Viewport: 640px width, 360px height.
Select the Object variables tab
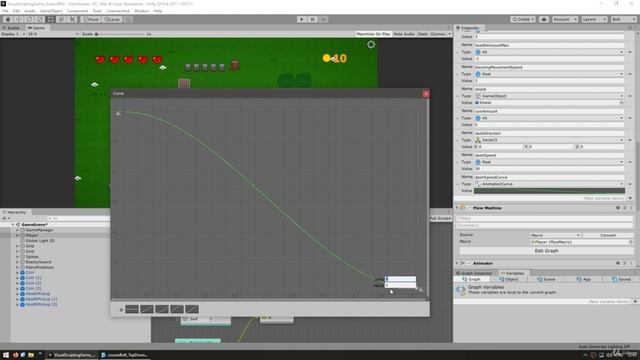[509, 280]
